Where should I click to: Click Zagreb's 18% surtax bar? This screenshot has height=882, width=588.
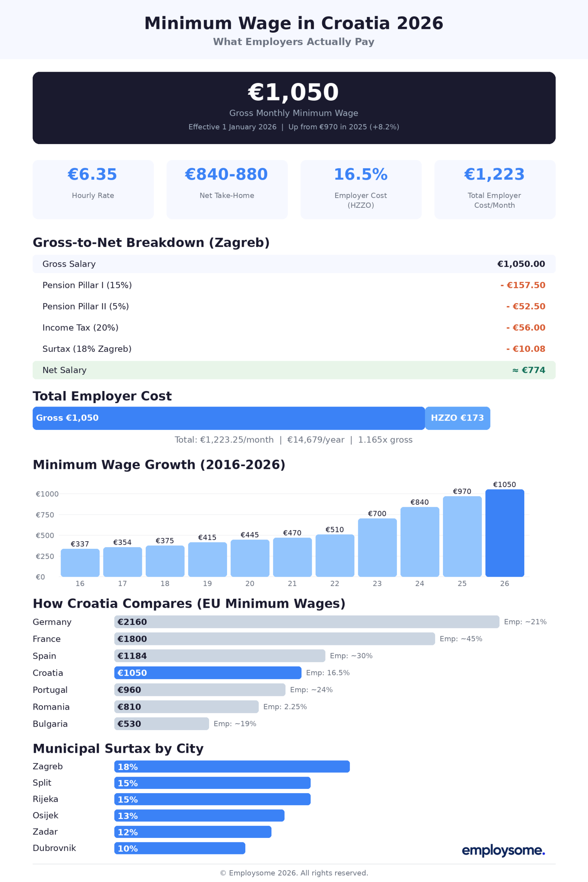click(x=231, y=767)
